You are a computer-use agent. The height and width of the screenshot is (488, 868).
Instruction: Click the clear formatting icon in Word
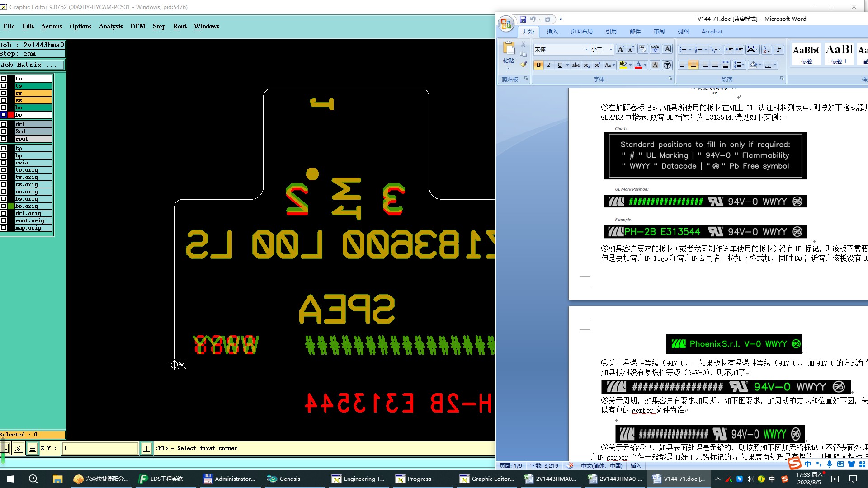tap(643, 49)
